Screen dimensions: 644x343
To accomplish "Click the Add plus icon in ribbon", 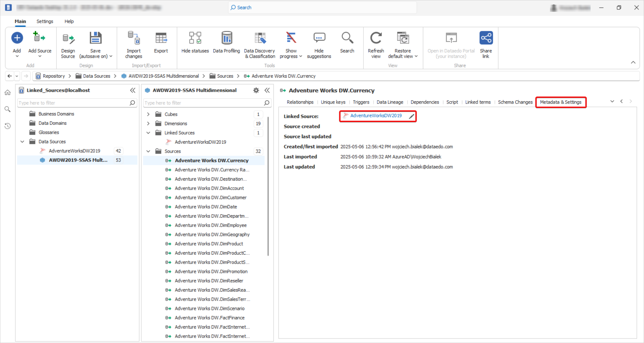I will [x=17, y=38].
